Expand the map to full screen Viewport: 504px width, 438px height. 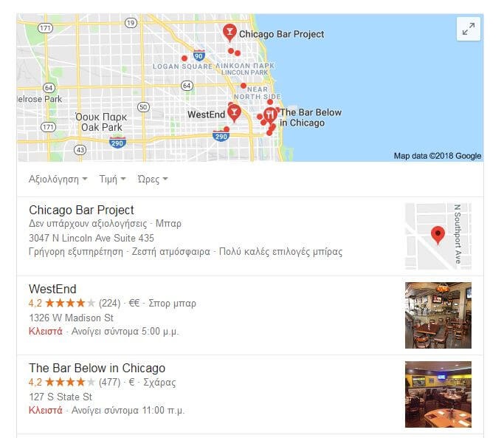point(469,29)
